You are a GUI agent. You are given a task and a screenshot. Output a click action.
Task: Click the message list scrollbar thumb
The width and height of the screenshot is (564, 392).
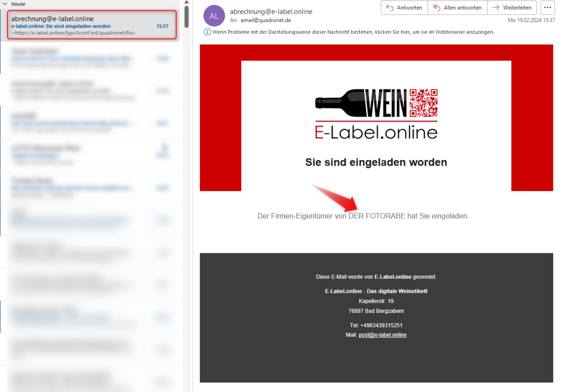point(187,16)
